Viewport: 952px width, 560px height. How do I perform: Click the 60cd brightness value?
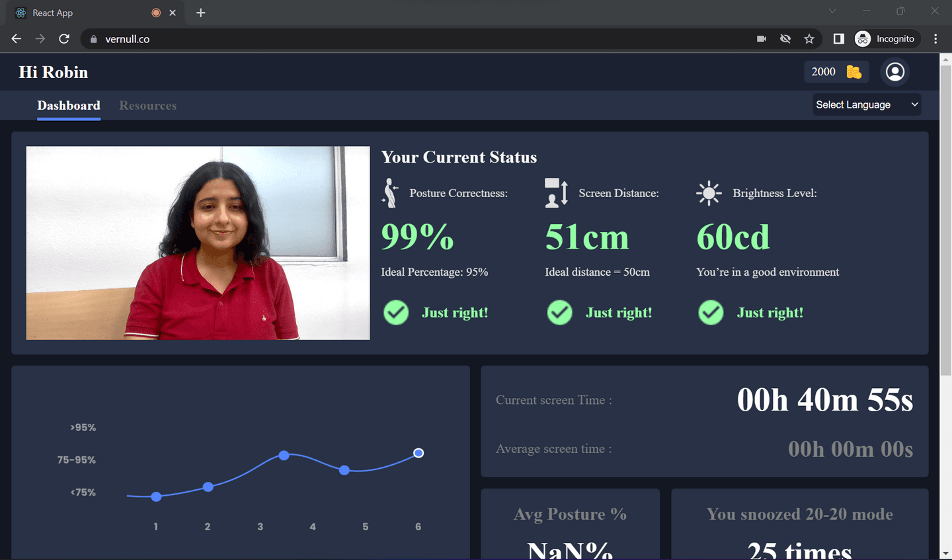click(x=733, y=237)
